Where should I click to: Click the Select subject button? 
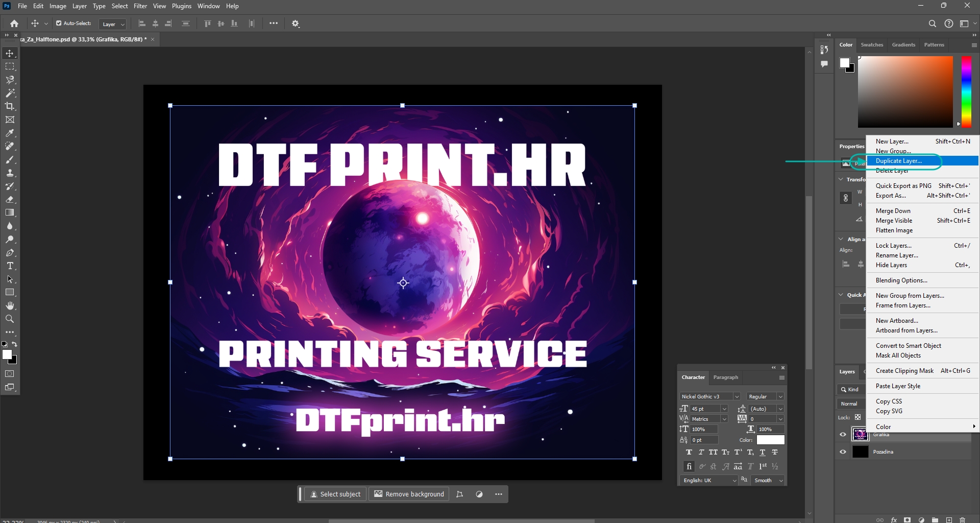point(335,494)
